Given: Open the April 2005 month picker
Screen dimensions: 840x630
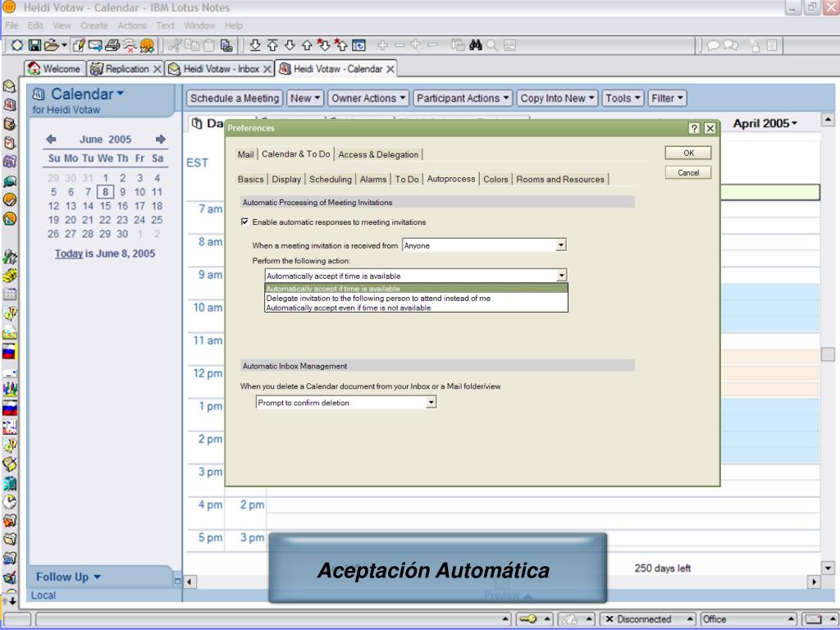Looking at the screenshot, I should (765, 123).
